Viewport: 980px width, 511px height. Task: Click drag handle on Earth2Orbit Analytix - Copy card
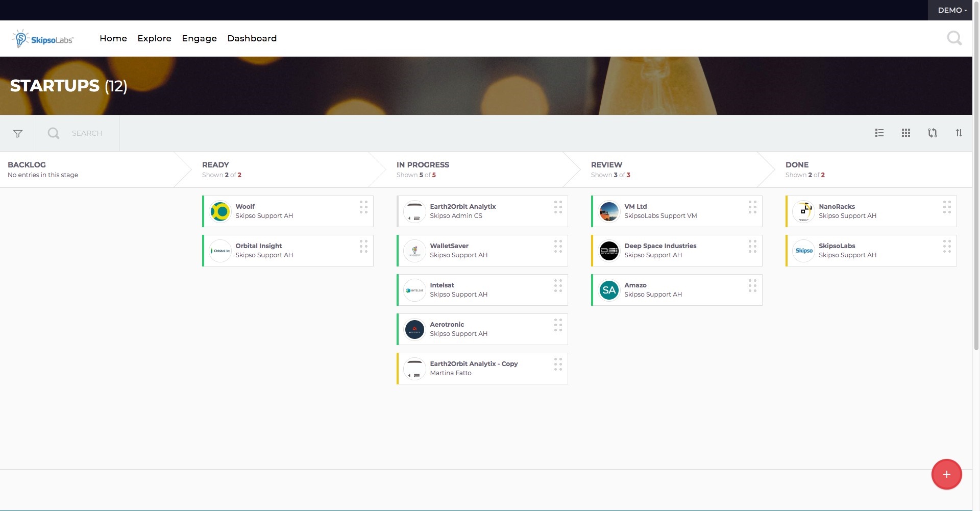[x=558, y=364]
